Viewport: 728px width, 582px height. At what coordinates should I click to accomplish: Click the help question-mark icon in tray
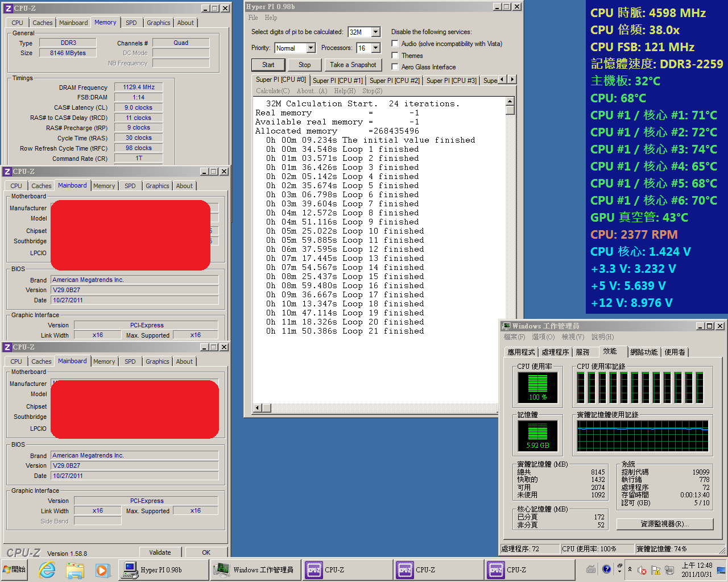tap(606, 569)
